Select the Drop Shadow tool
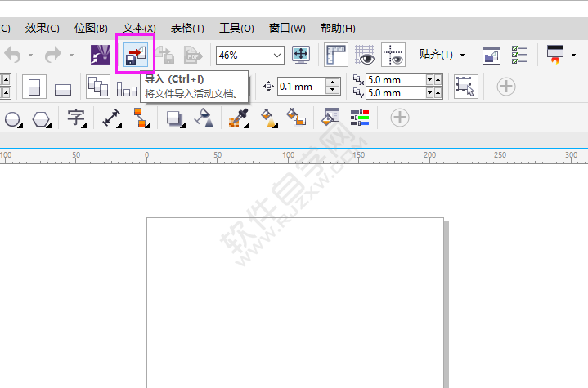This screenshot has height=388, width=588. click(176, 119)
